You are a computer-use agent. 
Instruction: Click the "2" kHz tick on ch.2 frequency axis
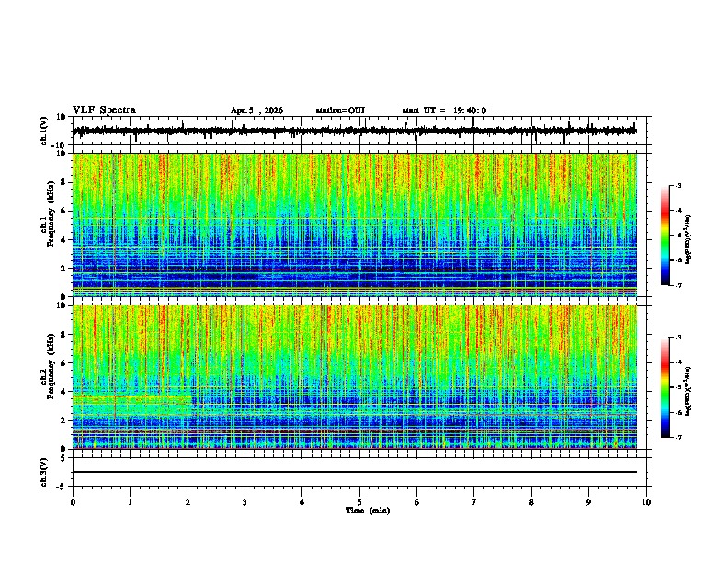point(64,420)
